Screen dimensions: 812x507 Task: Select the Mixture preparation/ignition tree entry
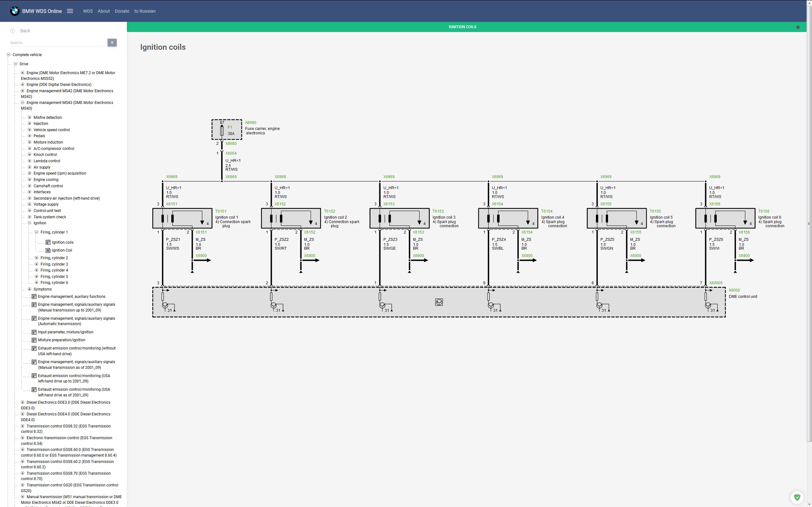62,340
